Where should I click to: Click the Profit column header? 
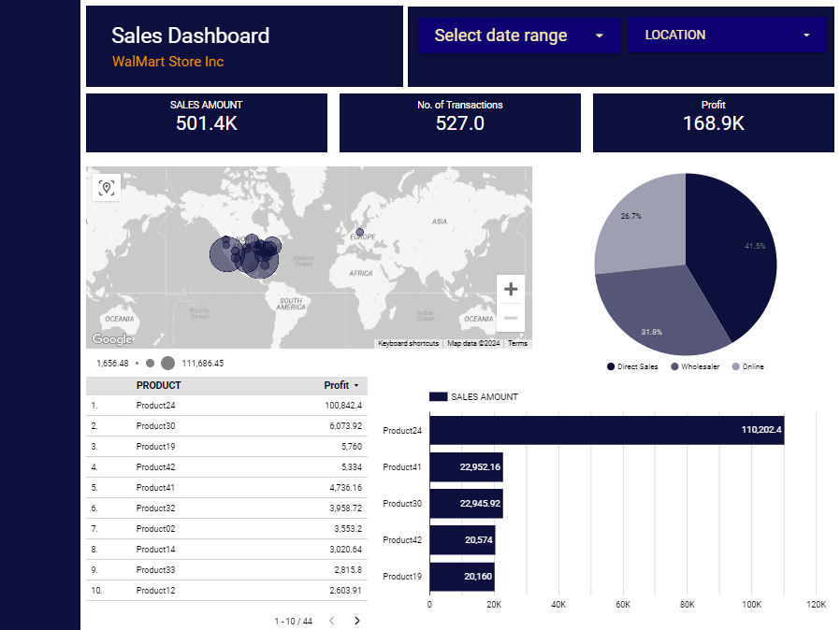pyautogui.click(x=336, y=385)
